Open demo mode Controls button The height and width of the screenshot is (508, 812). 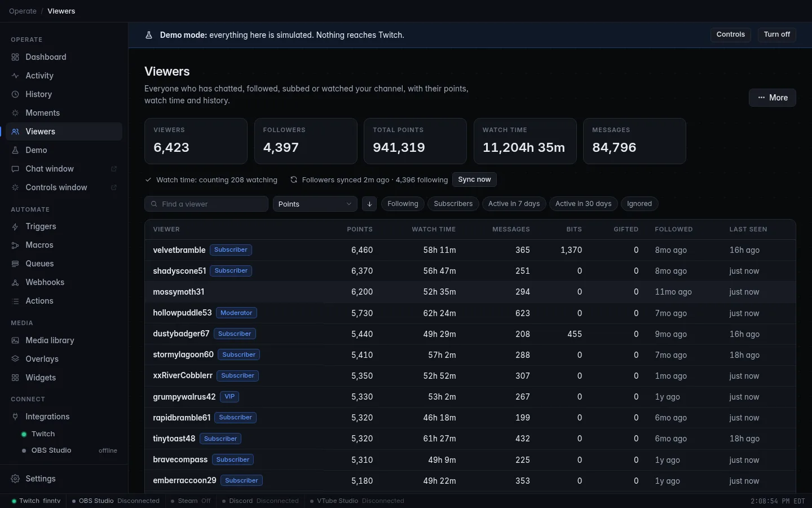pyautogui.click(x=731, y=34)
